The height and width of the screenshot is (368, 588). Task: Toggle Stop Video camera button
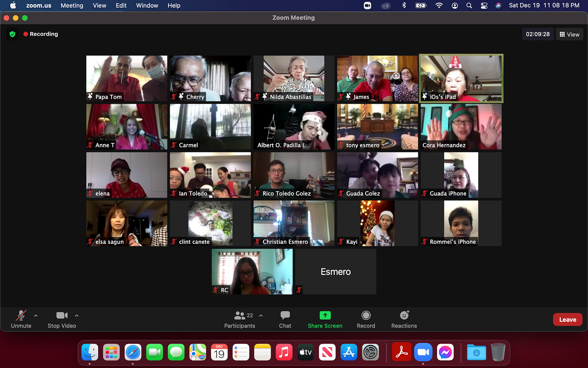pos(62,316)
